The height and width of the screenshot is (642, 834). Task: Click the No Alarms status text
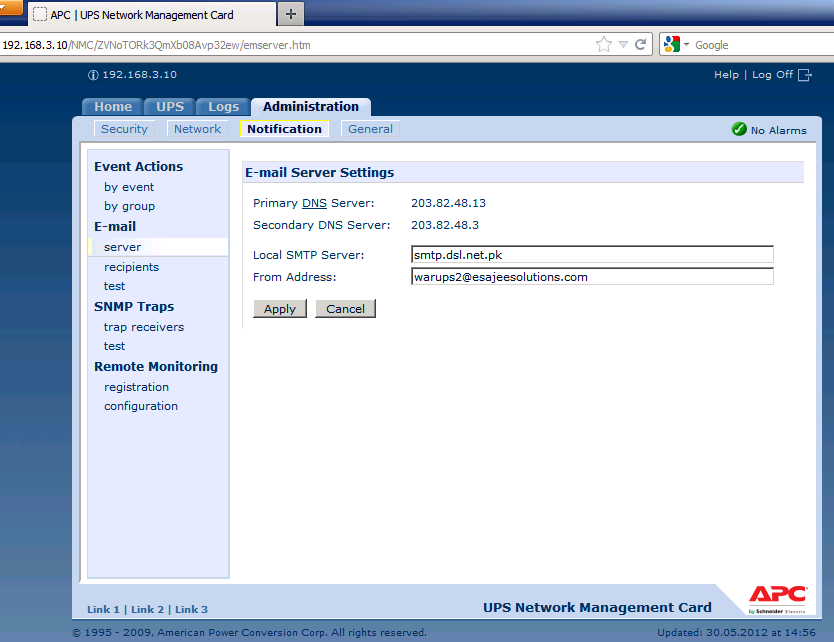779,130
